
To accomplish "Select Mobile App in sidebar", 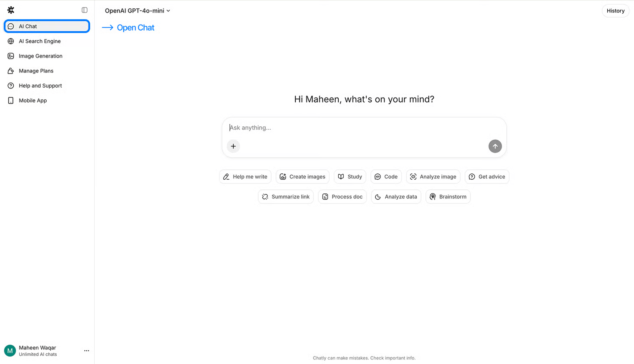I will (33, 100).
